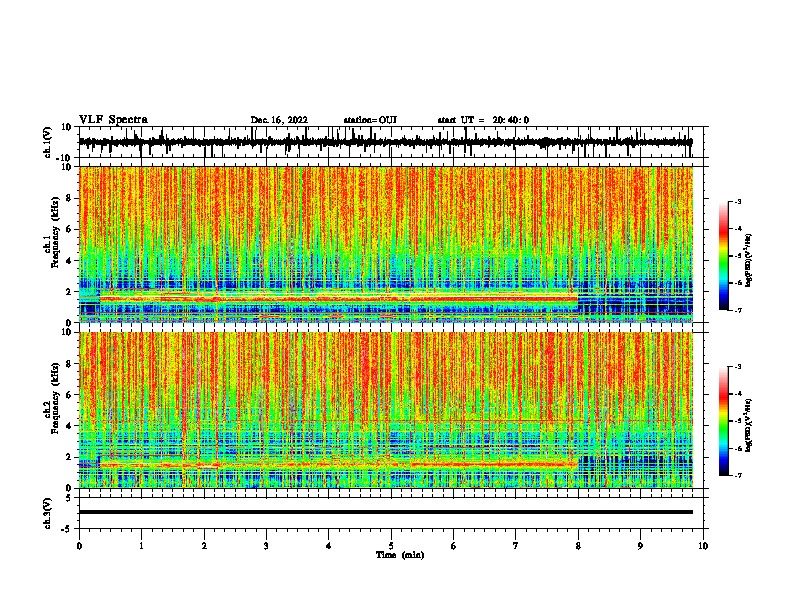Click the red 1.5 kHz band in ch.2 spectrogram

(x=338, y=465)
